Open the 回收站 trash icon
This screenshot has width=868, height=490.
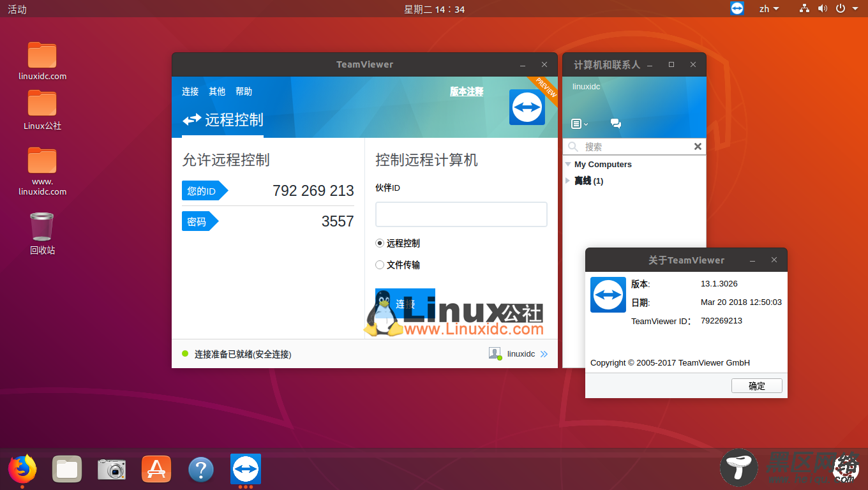click(x=42, y=234)
